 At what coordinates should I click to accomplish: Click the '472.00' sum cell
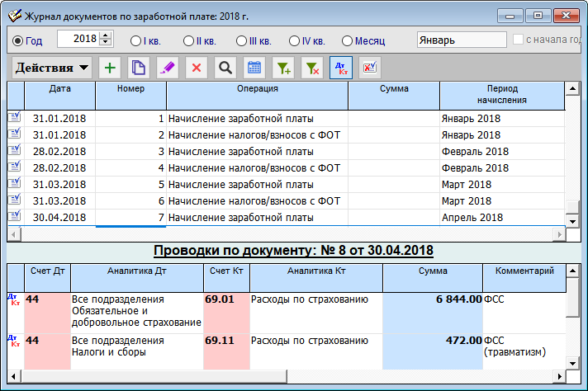[x=433, y=352]
